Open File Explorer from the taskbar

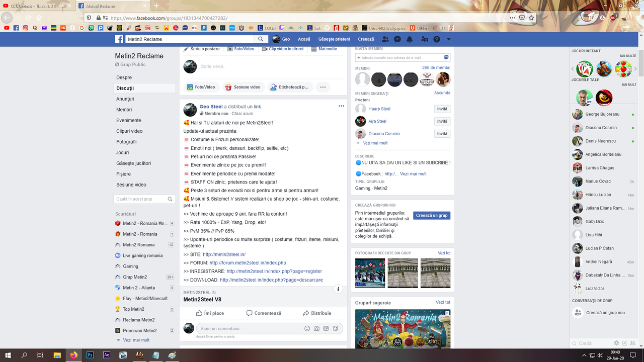(x=57, y=355)
